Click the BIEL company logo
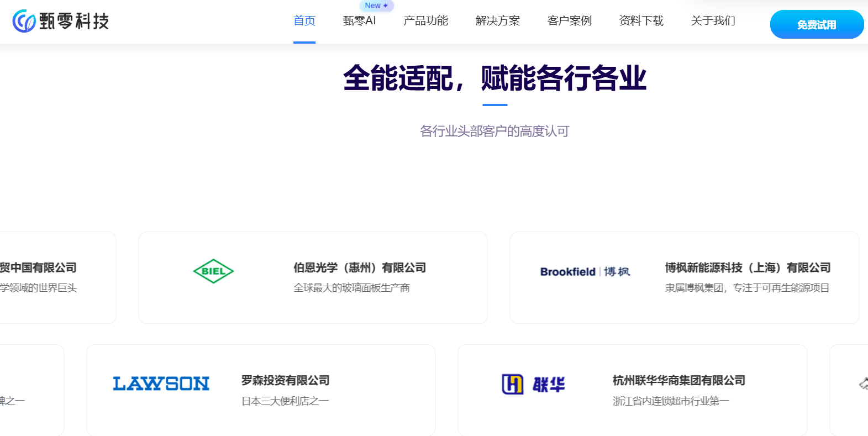Image resolution: width=868 pixels, height=436 pixels. [x=213, y=271]
